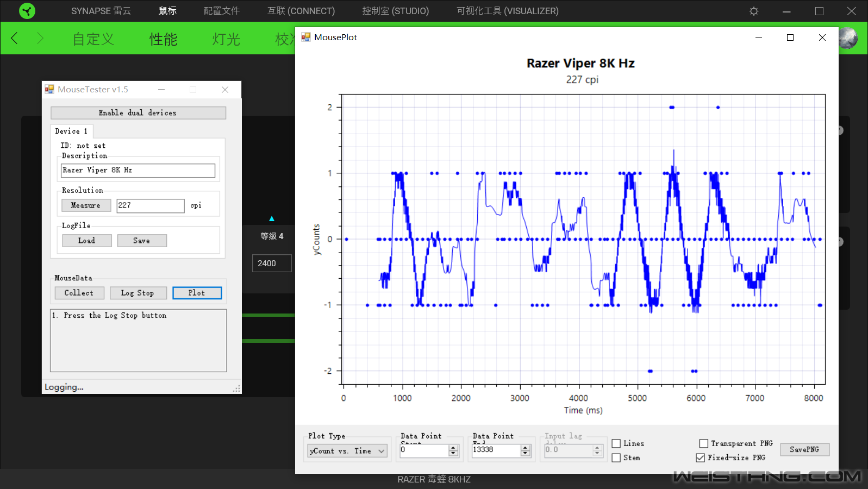This screenshot has width=868, height=489.
Task: Click the Plot button
Action: click(x=197, y=293)
